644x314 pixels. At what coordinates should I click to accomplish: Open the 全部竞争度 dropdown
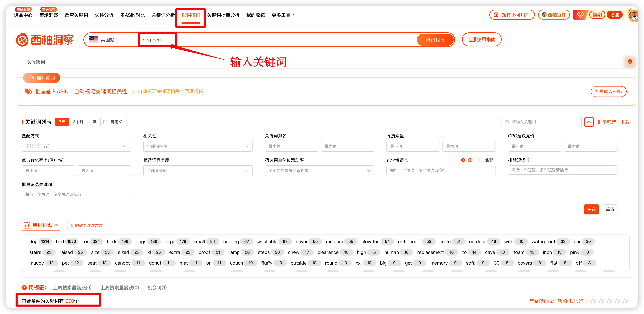(x=198, y=171)
